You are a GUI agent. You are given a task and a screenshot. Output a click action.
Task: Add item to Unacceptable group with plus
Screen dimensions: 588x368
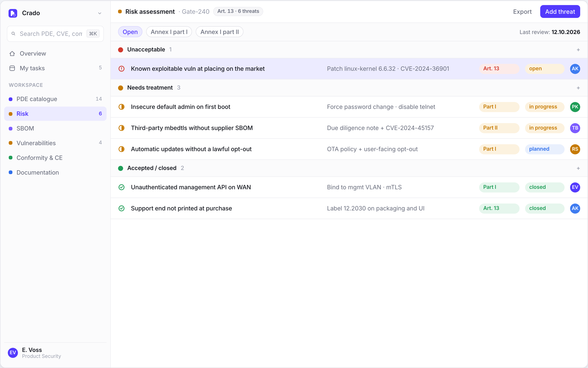(578, 50)
